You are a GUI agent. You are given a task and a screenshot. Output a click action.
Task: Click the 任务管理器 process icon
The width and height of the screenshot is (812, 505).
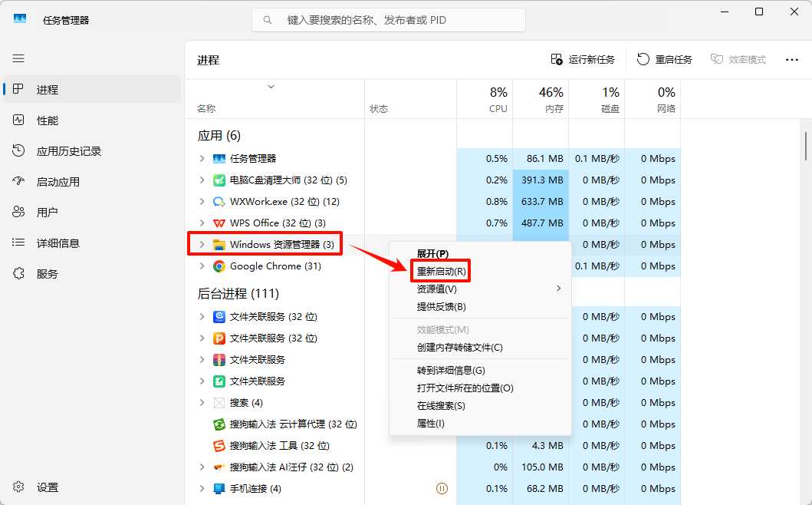219,159
